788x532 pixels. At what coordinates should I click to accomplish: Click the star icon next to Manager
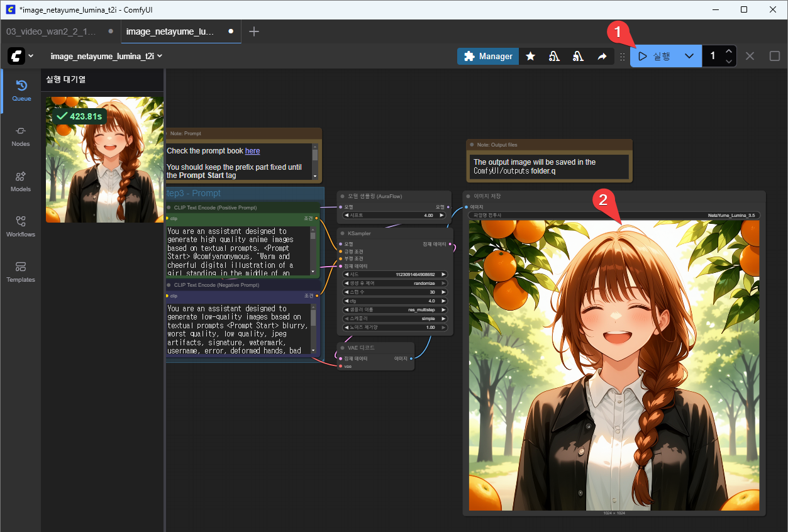tap(531, 57)
